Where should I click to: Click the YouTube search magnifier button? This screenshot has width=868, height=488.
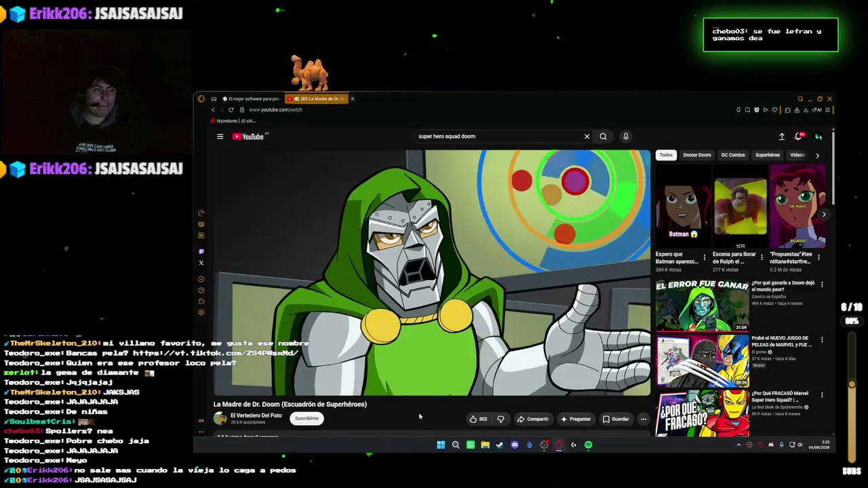click(603, 136)
